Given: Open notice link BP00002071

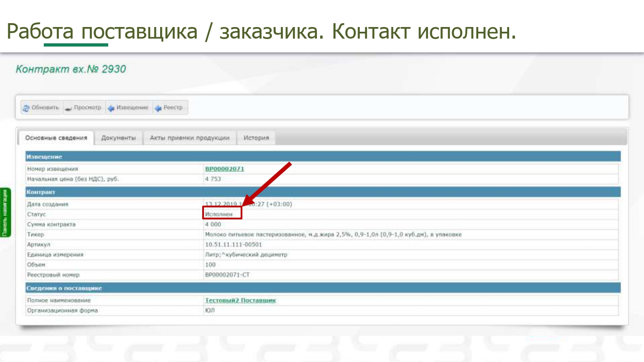Looking at the screenshot, I should coord(225,169).
